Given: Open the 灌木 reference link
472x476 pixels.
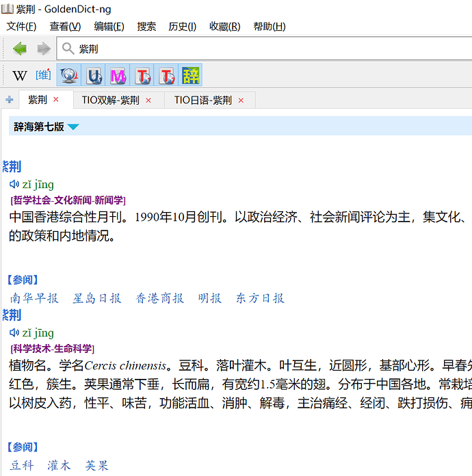Looking at the screenshot, I should tap(59, 466).
